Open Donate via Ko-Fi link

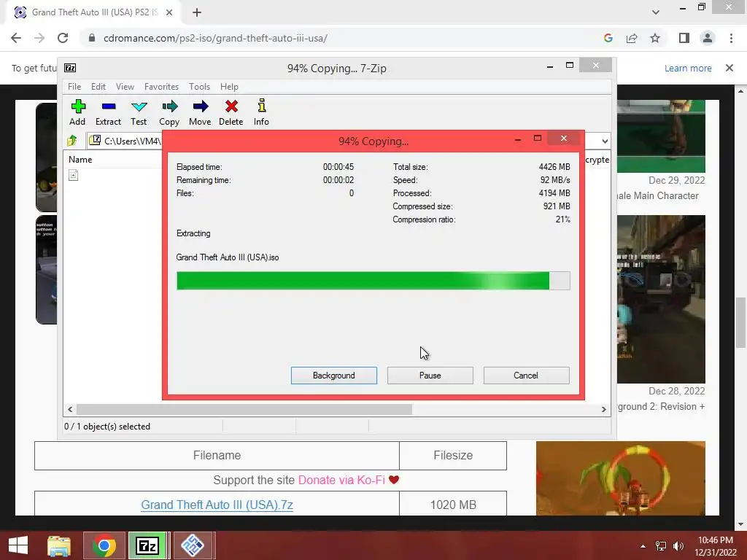(341, 480)
